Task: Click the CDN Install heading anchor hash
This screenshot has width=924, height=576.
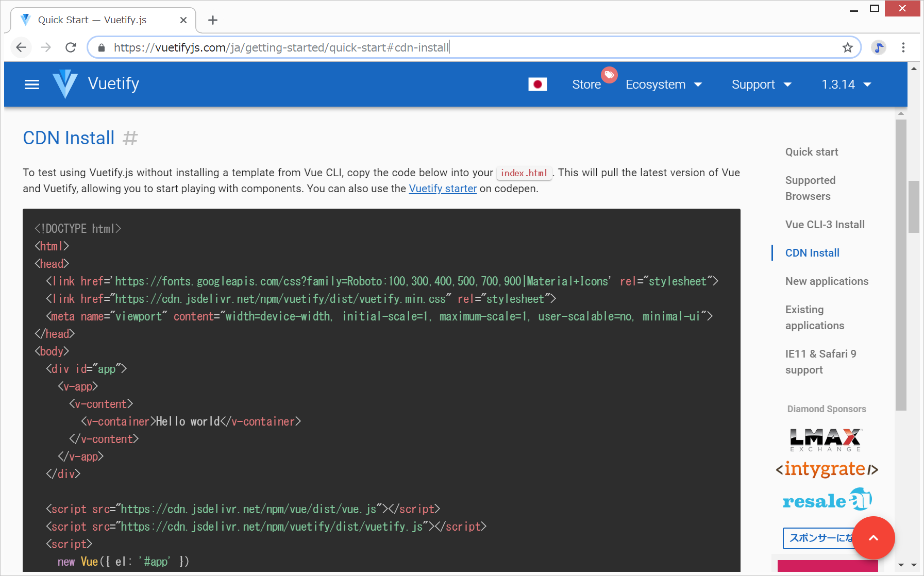Action: [130, 138]
